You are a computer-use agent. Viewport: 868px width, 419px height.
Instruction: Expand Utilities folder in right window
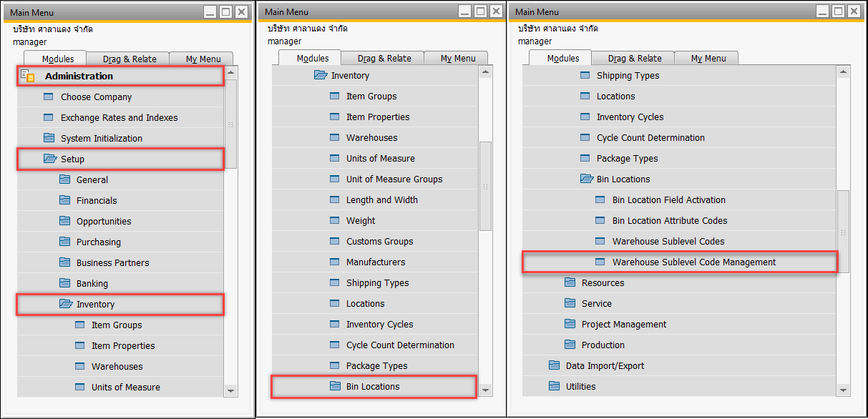(x=678, y=386)
